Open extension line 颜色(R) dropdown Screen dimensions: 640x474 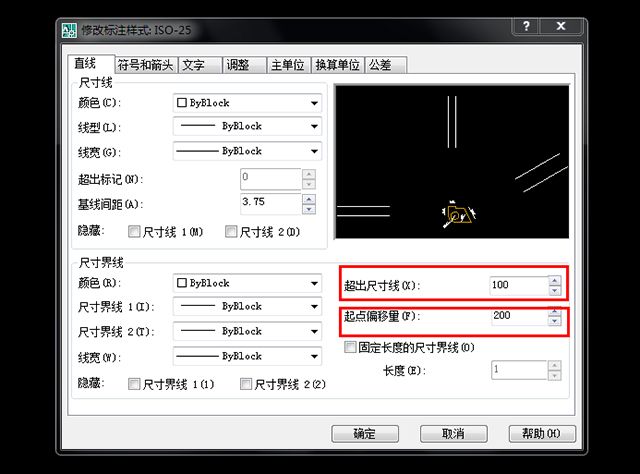[x=247, y=283]
